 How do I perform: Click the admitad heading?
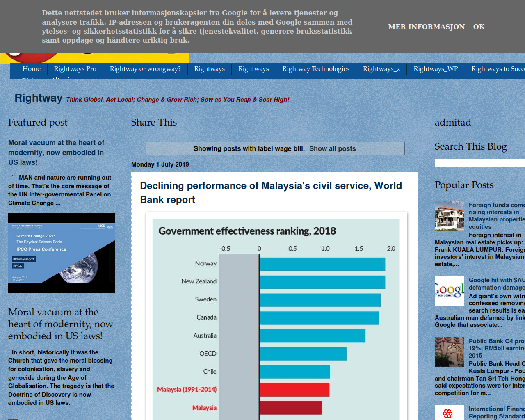coord(453,122)
